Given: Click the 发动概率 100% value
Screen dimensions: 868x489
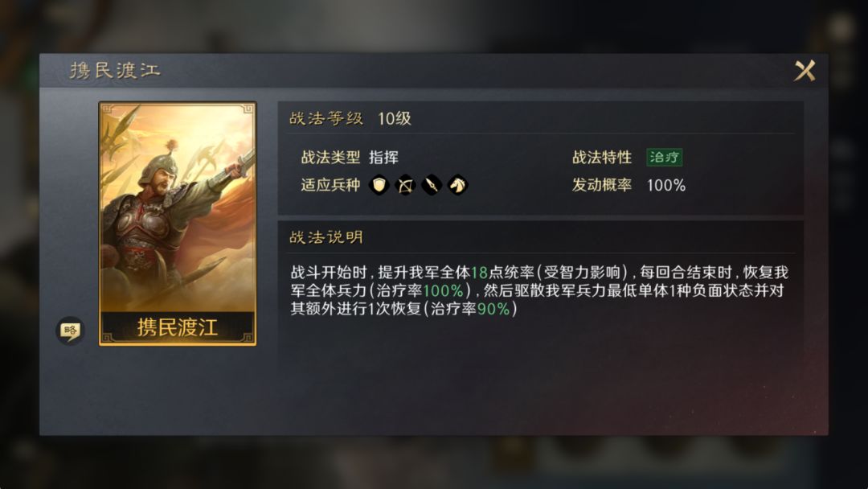Looking at the screenshot, I should [x=666, y=185].
